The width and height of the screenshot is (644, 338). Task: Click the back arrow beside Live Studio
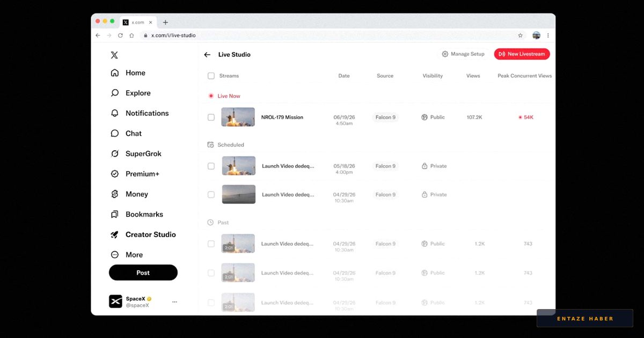click(207, 55)
